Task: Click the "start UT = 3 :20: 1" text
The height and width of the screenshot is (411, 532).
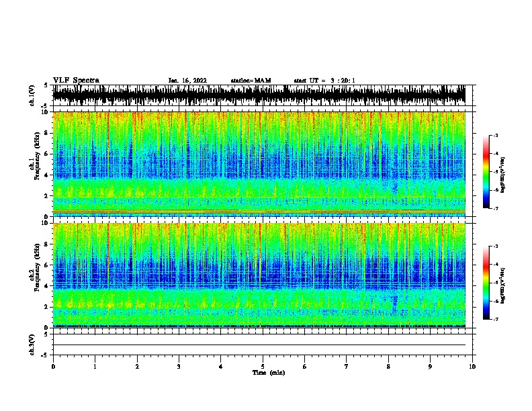Action: (324, 81)
